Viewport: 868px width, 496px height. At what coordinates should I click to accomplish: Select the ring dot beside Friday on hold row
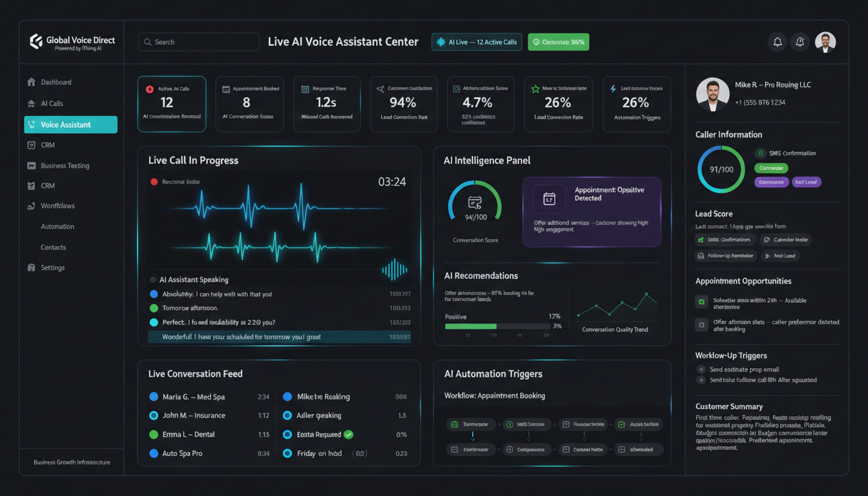click(x=287, y=453)
